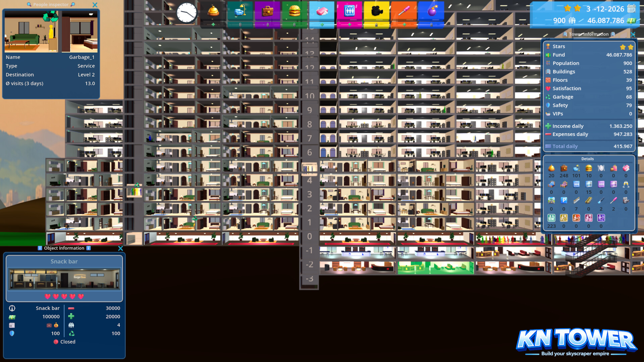
Task: Click the population count 900 at top right
Action: [559, 20]
